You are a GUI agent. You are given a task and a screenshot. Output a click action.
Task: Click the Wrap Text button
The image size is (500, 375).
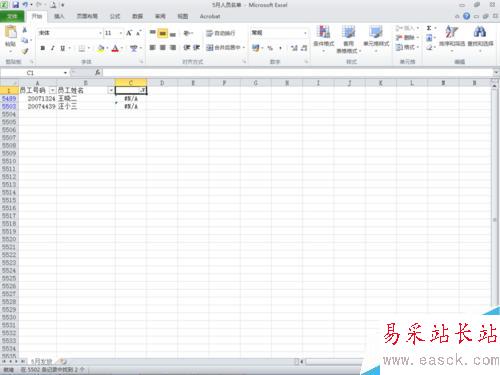pyautogui.click(x=221, y=33)
